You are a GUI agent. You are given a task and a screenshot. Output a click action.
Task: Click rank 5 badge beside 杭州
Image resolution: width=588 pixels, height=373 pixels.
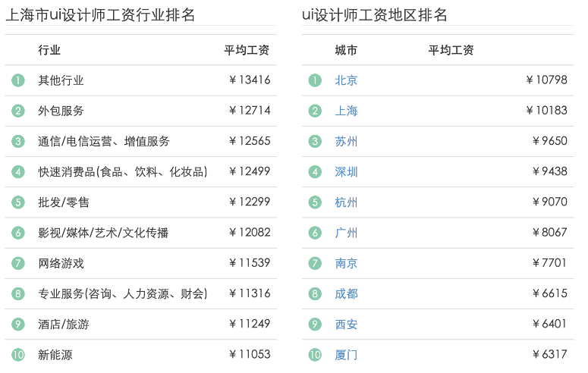pyautogui.click(x=315, y=202)
